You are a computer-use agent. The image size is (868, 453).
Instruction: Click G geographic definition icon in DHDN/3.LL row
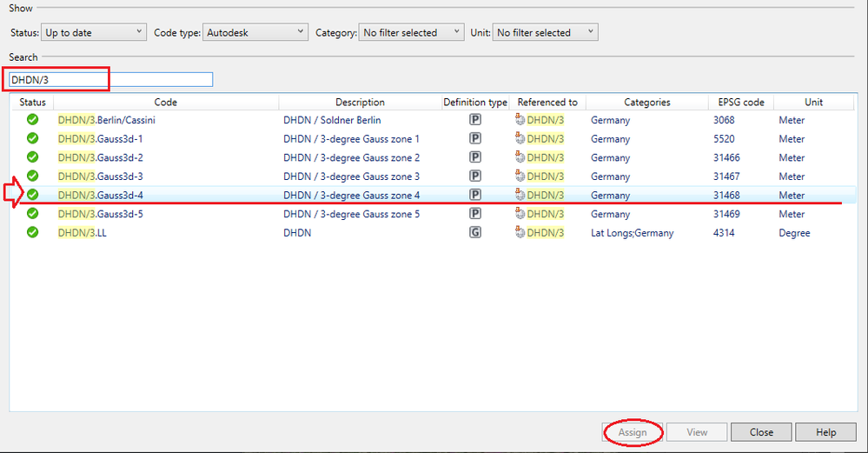(475, 232)
